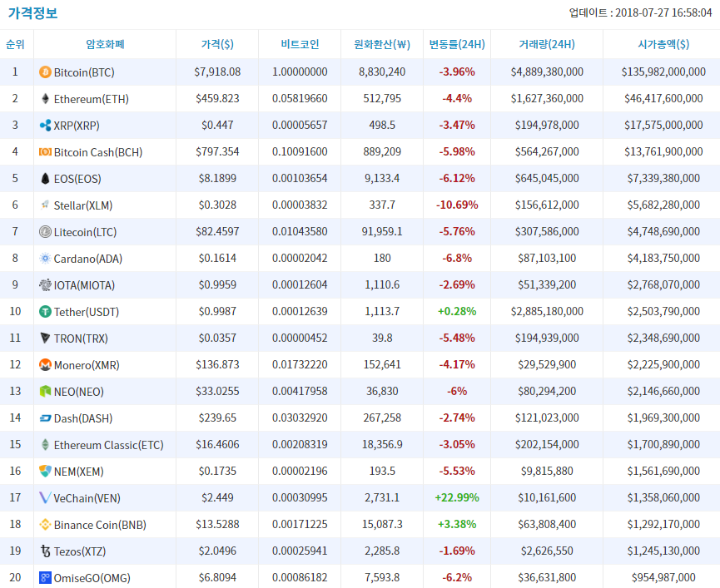The image size is (720, 588).
Task: Select OmiseGO's market cap $954,987,000
Action: (663, 577)
